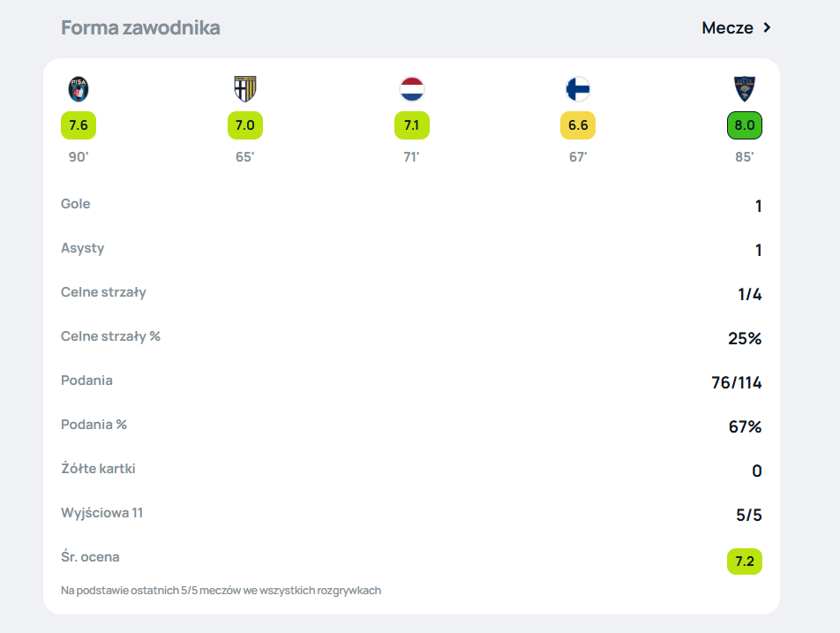Expand matches via the Mecze chevron arrow
Screen dimensions: 840x633
[767, 27]
